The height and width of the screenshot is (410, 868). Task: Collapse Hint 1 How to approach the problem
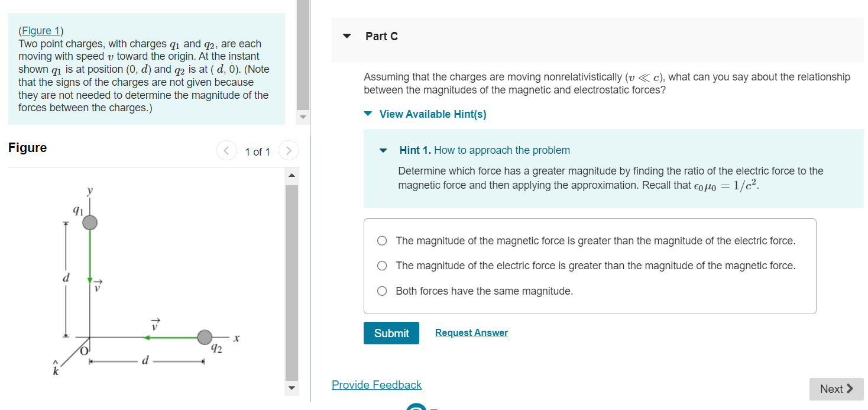point(383,150)
